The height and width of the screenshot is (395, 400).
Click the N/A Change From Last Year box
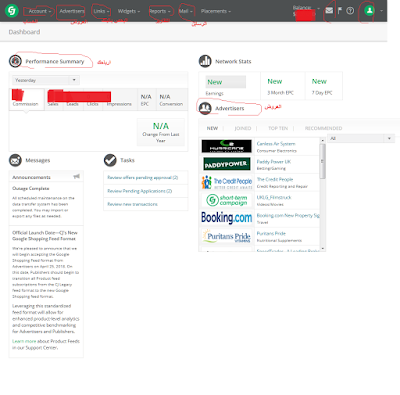(x=161, y=132)
